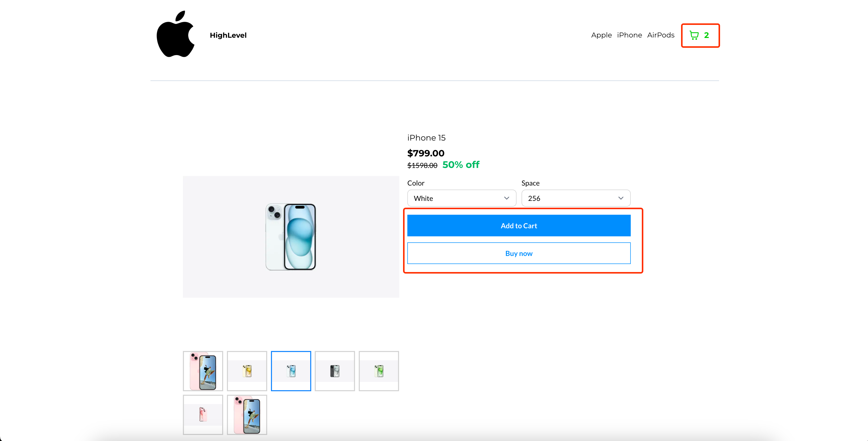Screen dimensions: 868x441
Task: Select the small pink iPhone pair thumbnail
Action: click(x=203, y=414)
